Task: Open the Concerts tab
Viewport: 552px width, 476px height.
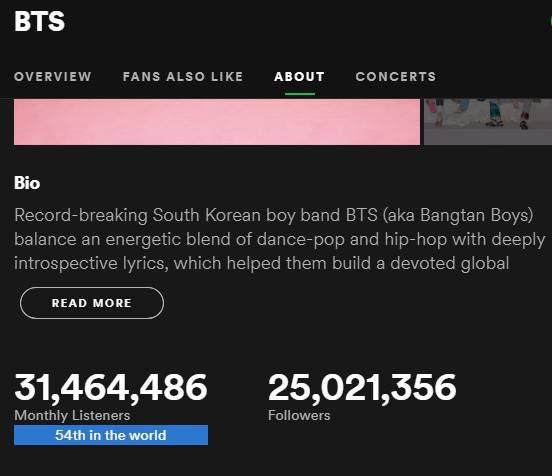Action: point(396,77)
